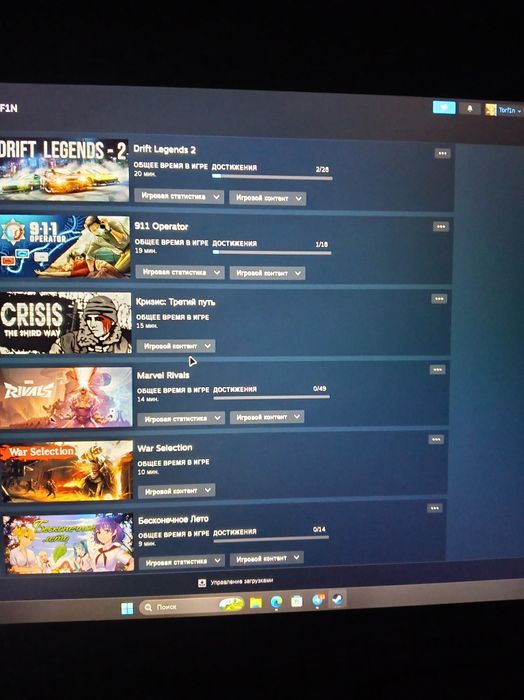Viewport: 524px width, 700px height.
Task: Click the Crisis The Third Way banner
Action: [66, 322]
